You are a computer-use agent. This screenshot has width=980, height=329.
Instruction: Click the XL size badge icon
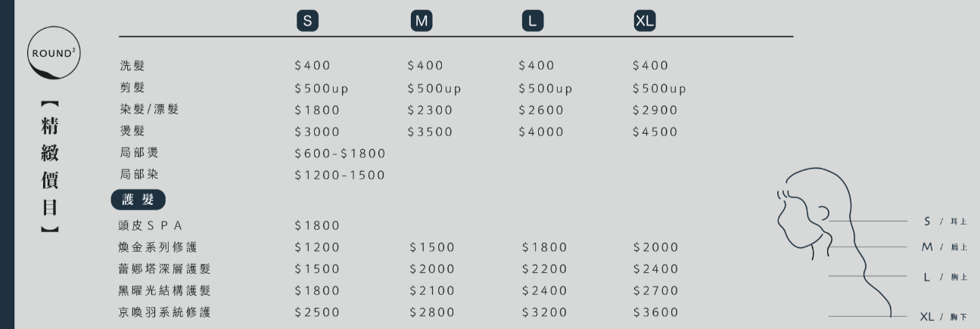(645, 22)
